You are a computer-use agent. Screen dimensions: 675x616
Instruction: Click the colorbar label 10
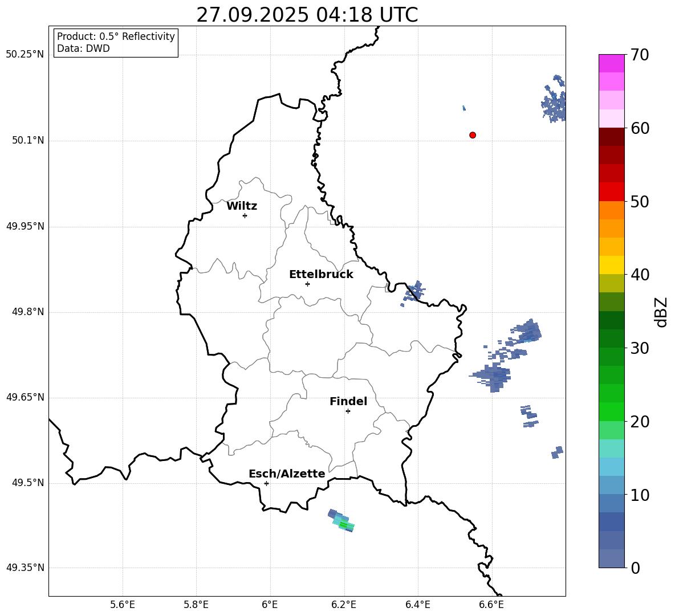pyautogui.click(x=640, y=495)
